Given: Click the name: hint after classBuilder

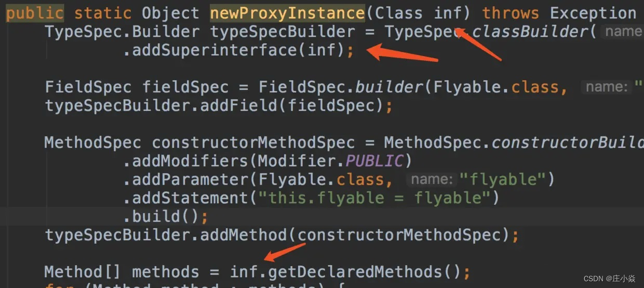Looking at the screenshot, I should 623,32.
